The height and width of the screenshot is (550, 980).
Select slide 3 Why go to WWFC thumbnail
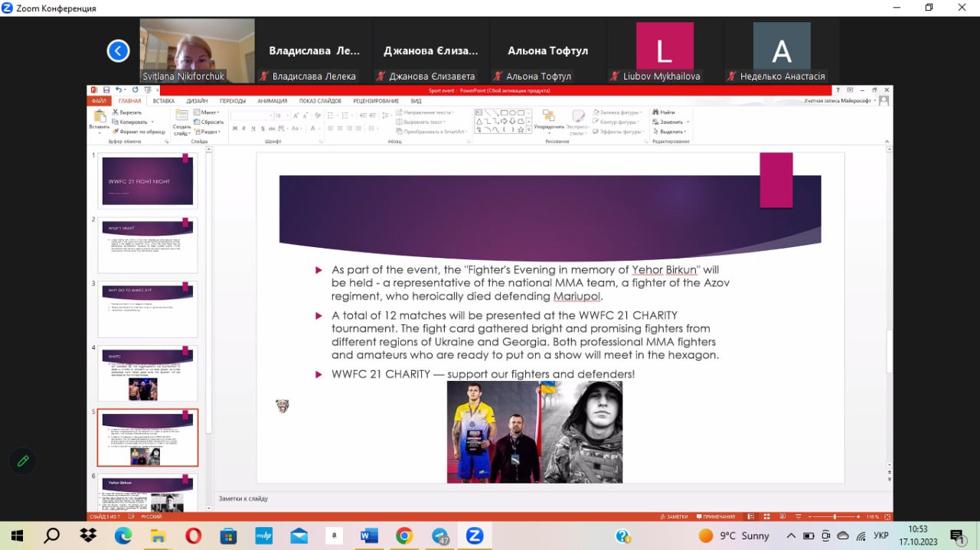click(x=148, y=309)
